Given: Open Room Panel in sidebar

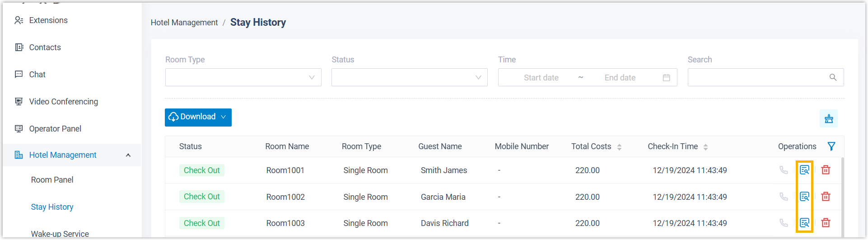Looking at the screenshot, I should click(52, 180).
